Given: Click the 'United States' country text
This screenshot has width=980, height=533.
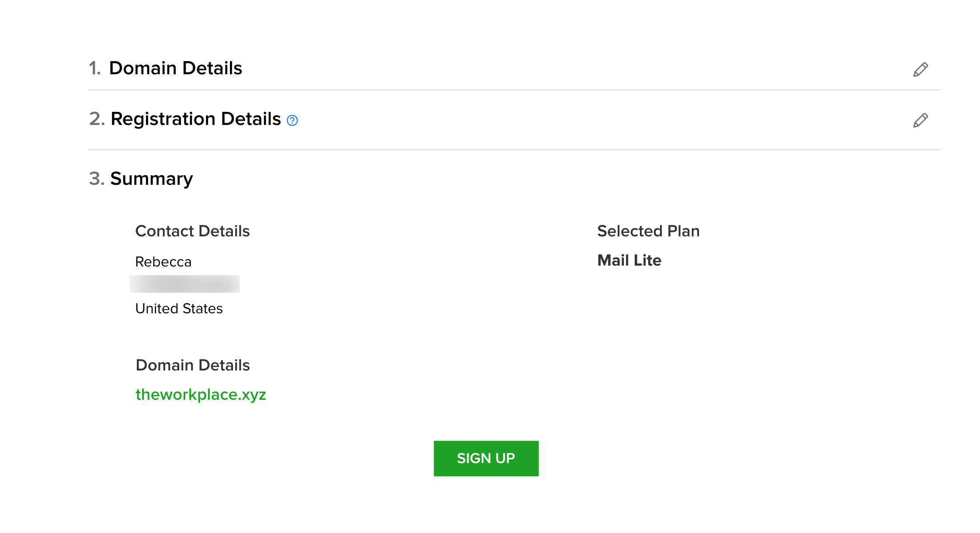Looking at the screenshot, I should [179, 308].
